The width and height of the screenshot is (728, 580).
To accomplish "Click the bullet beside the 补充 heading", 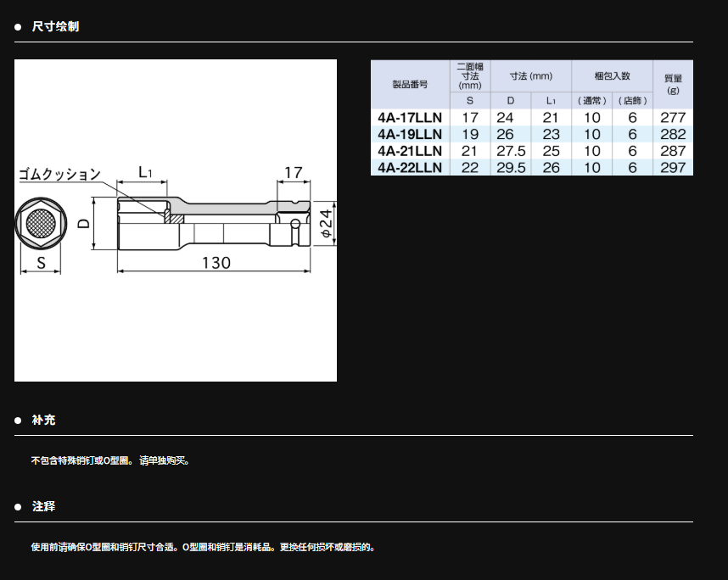I will (18, 421).
